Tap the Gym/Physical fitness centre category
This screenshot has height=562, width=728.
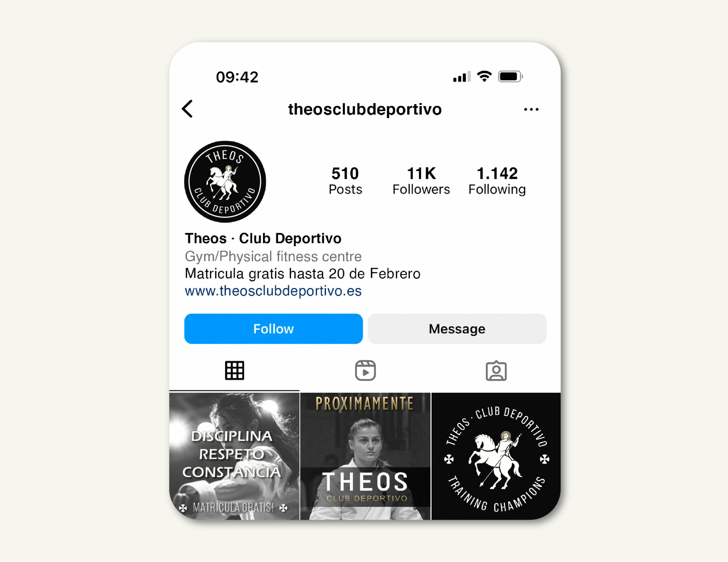(273, 257)
